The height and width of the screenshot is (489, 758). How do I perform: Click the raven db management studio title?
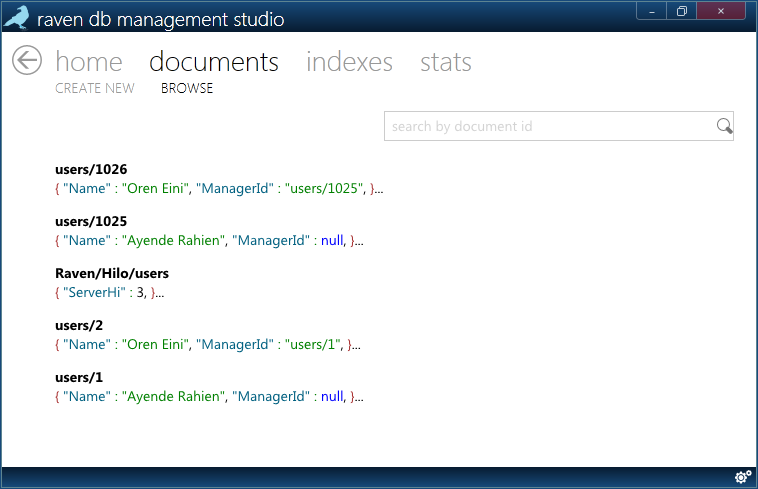[x=160, y=20]
